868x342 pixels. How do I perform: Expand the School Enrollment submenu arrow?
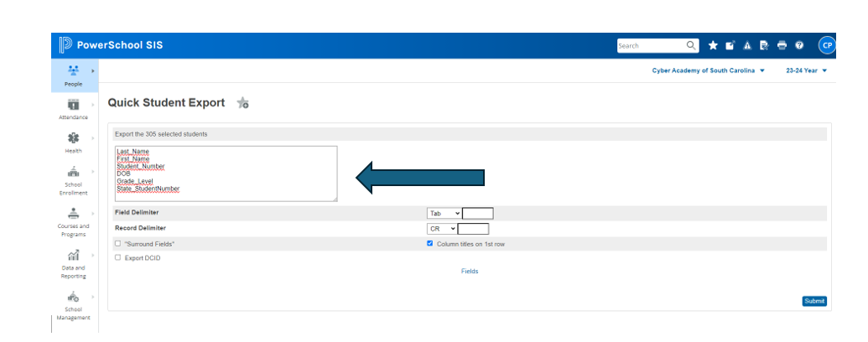93,172
